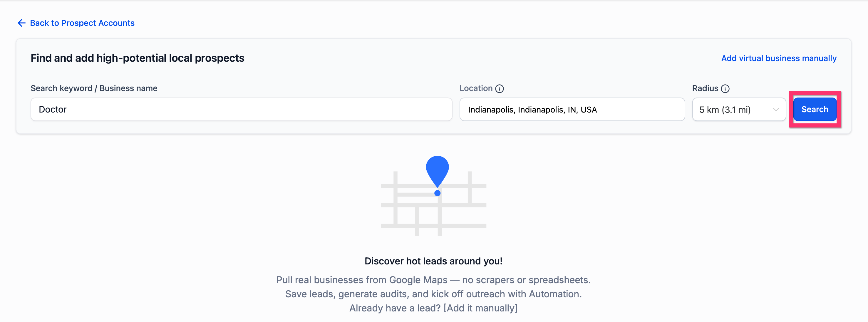The image size is (868, 322).
Task: Open the Back to Prospect Accounts link
Action: click(82, 23)
